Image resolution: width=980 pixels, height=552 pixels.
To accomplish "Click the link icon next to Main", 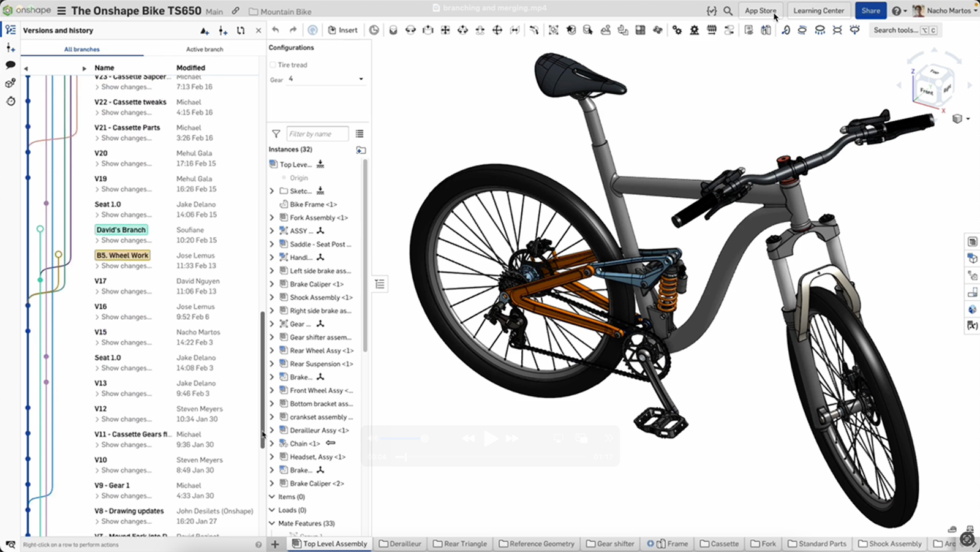I will (236, 11).
